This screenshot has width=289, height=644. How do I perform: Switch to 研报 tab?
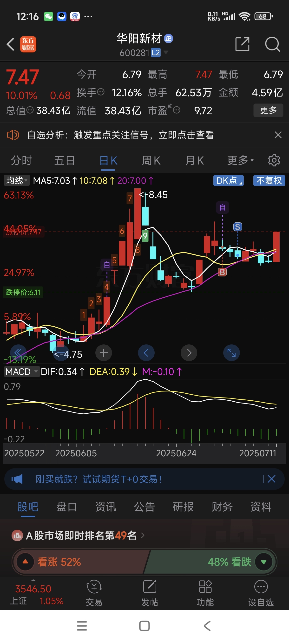pyautogui.click(x=183, y=507)
